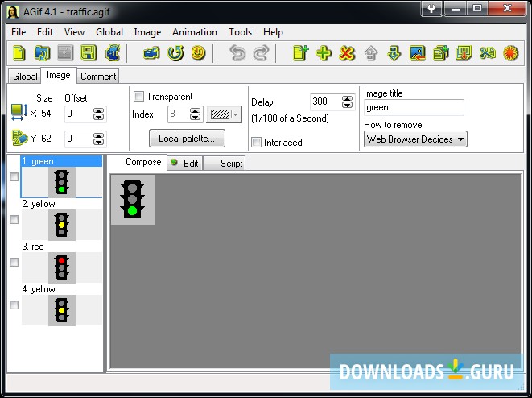Switch to the Script tab
Viewport: 532px width, 398px height.
(225, 164)
